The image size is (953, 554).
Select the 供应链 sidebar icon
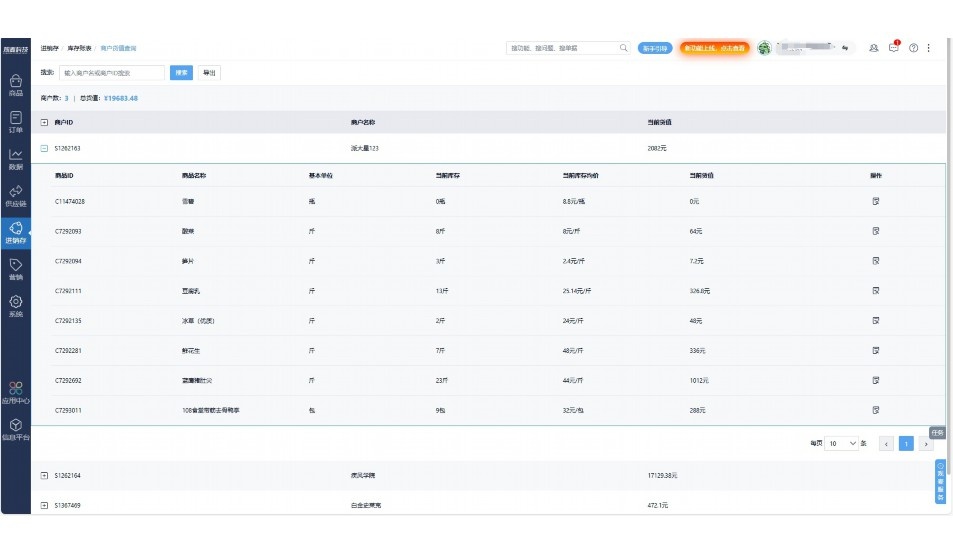pos(15,195)
